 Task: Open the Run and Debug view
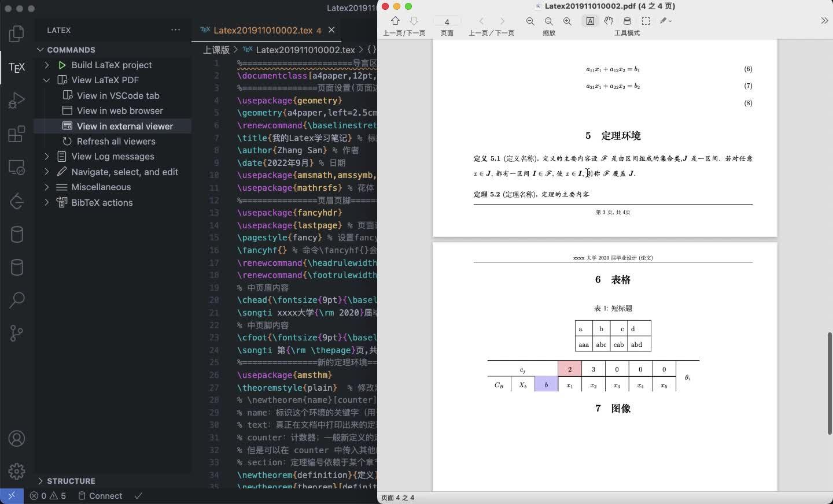17,101
